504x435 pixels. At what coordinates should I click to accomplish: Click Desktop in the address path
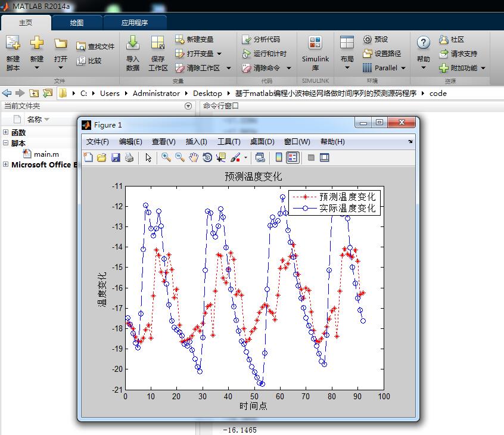(x=207, y=93)
